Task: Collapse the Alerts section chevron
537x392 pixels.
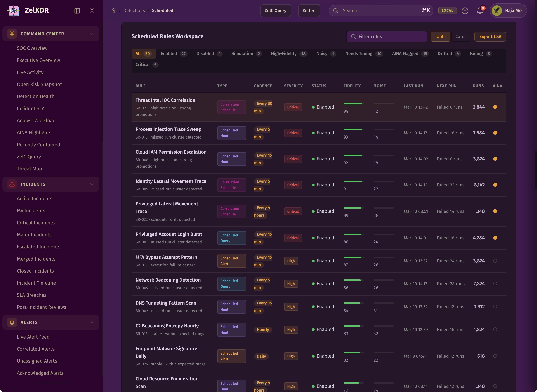Action: 92,322
